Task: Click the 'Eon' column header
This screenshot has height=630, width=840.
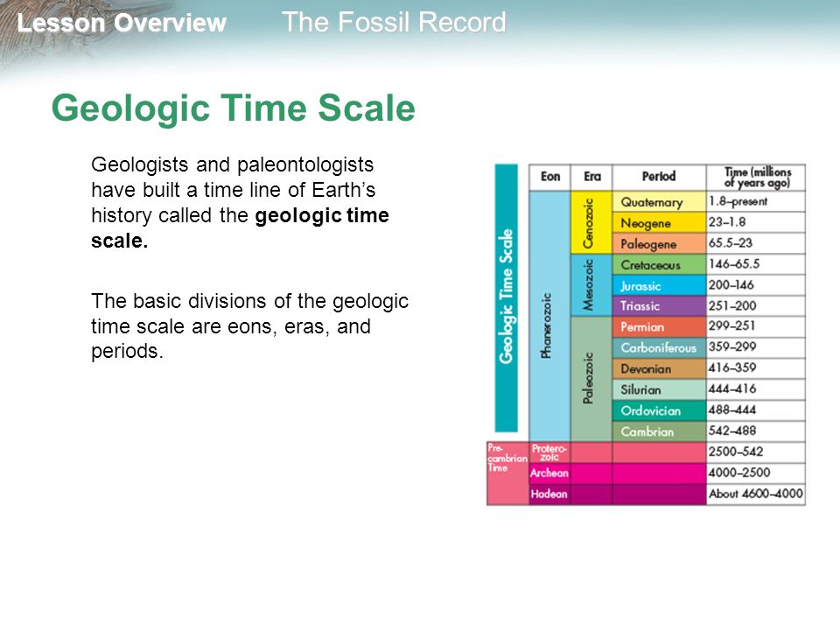Action: coord(549,177)
